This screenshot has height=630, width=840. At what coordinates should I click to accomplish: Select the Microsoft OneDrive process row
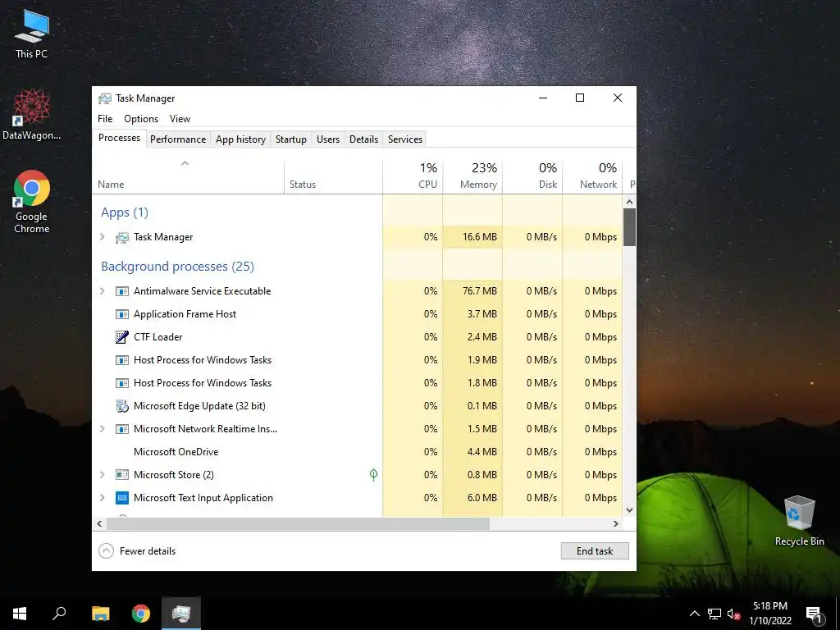pyautogui.click(x=358, y=452)
